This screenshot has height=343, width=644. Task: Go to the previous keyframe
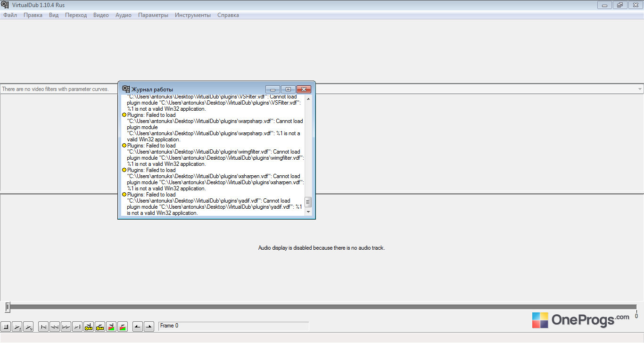(89, 326)
